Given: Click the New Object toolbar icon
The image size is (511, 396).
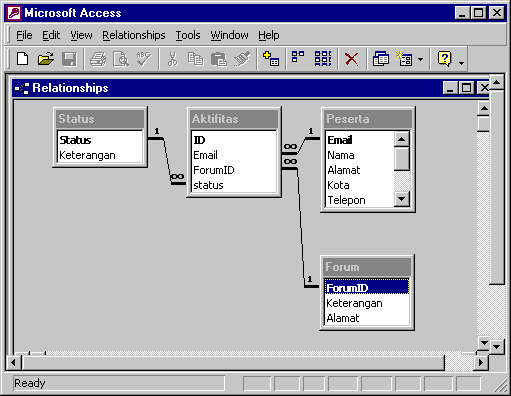Looking at the screenshot, I should click(404, 58).
